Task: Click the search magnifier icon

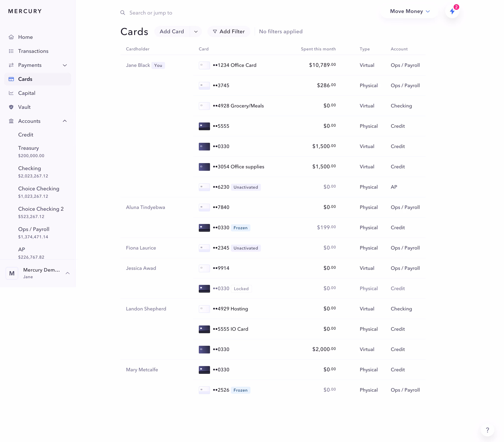Action: pyautogui.click(x=122, y=13)
